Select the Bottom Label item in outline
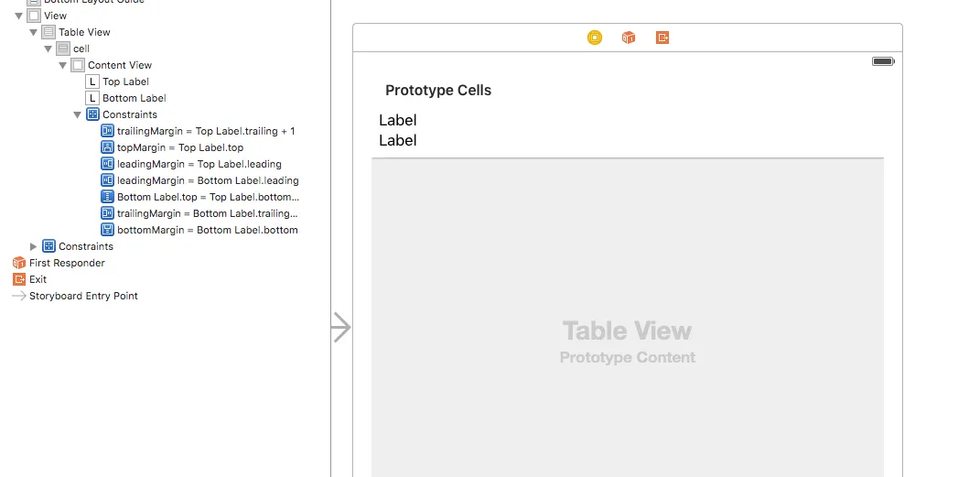This screenshot has height=477, width=980. click(134, 98)
